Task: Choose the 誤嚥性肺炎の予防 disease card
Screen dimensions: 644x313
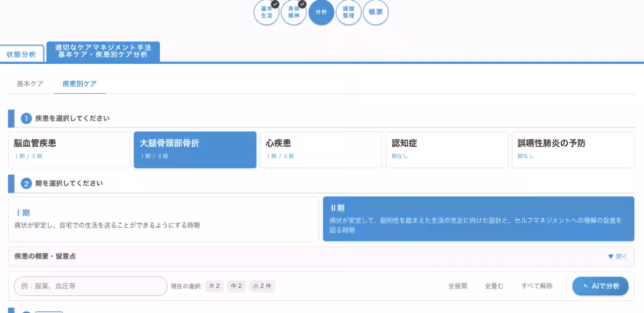Action: 573,150
